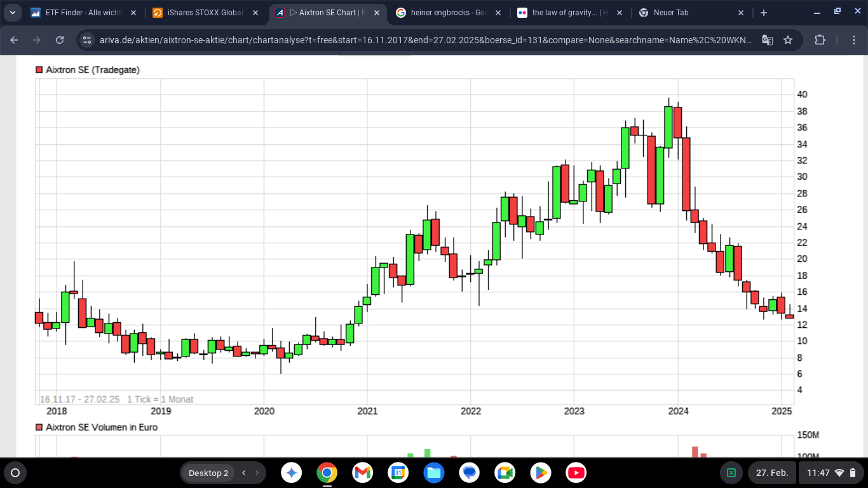Switch to the law of gravity tab

coord(570,13)
